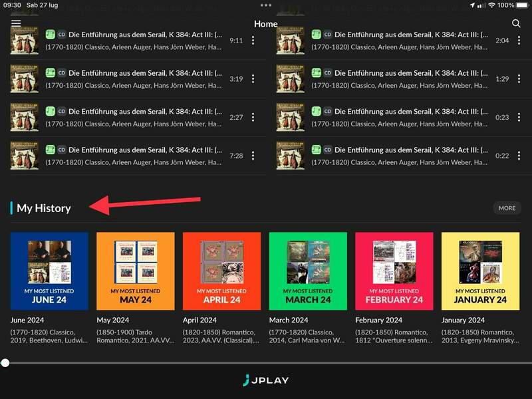Open three-dot menu of the 3:19 track
The height and width of the screenshot is (399, 532).
click(x=253, y=79)
